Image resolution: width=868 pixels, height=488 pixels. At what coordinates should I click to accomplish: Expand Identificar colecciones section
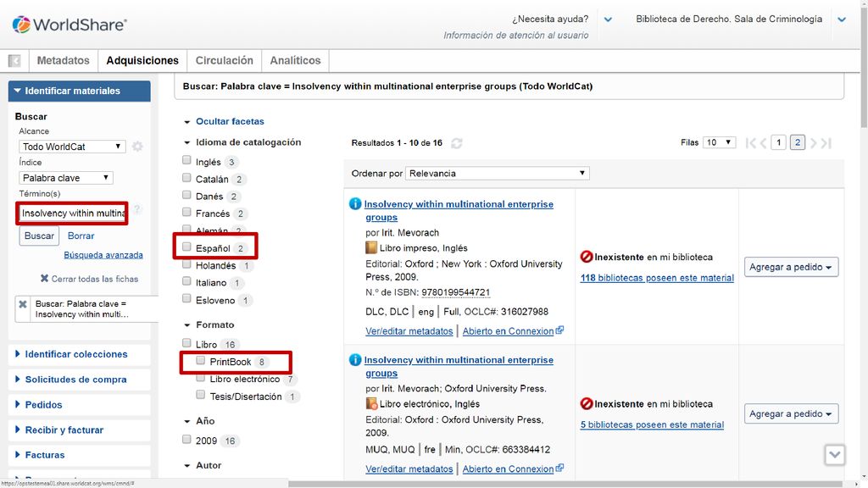click(x=79, y=354)
